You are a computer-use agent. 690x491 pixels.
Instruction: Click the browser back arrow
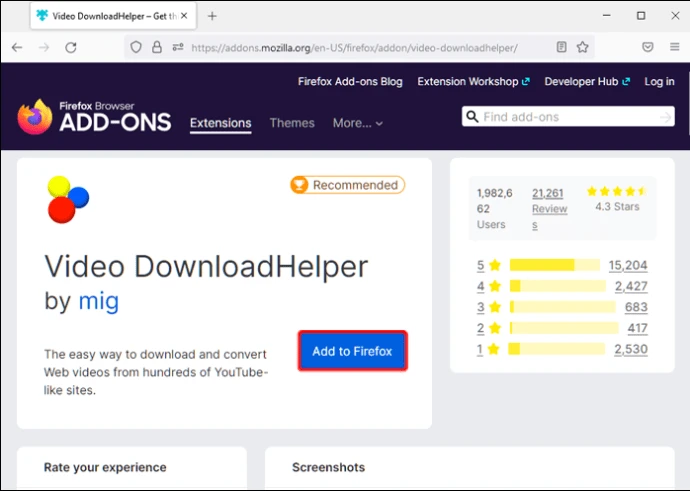pyautogui.click(x=17, y=47)
